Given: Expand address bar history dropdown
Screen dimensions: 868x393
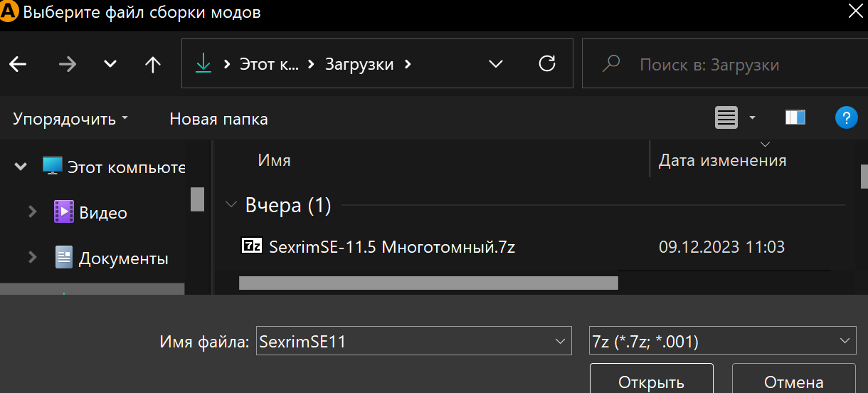Looking at the screenshot, I should 496,64.
